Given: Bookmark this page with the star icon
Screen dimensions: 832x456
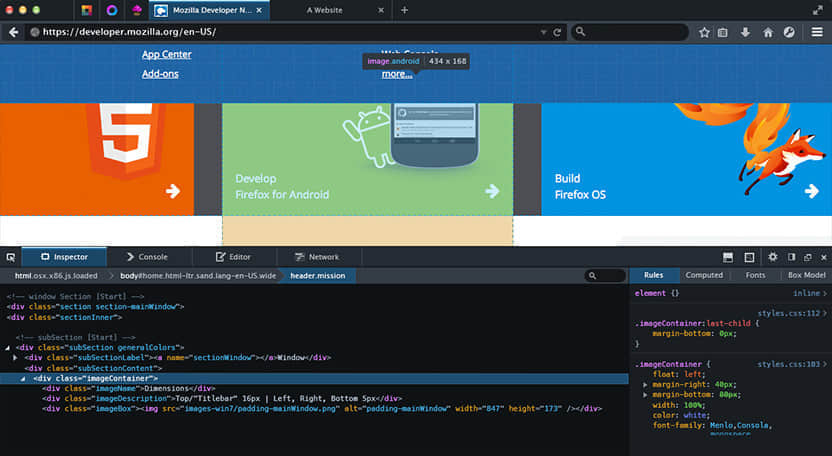Looking at the screenshot, I should point(704,32).
